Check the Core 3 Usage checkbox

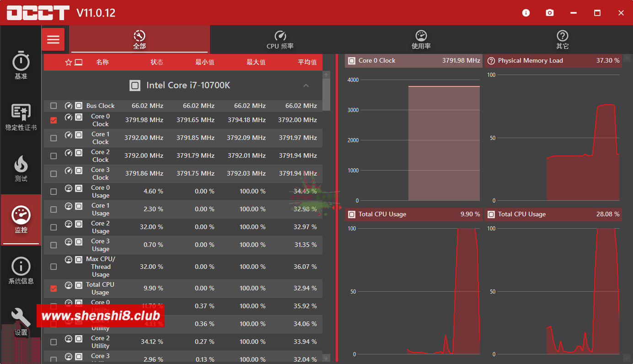coord(54,245)
